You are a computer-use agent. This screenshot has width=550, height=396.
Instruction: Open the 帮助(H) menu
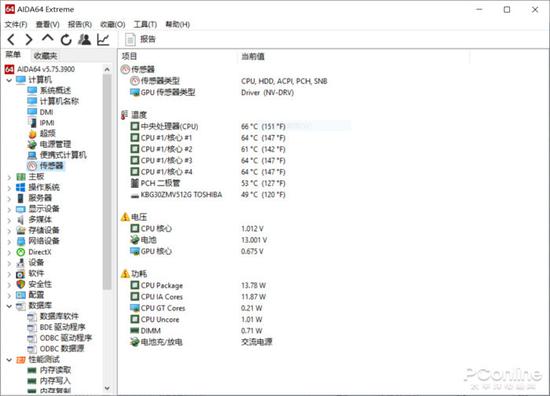click(x=177, y=24)
